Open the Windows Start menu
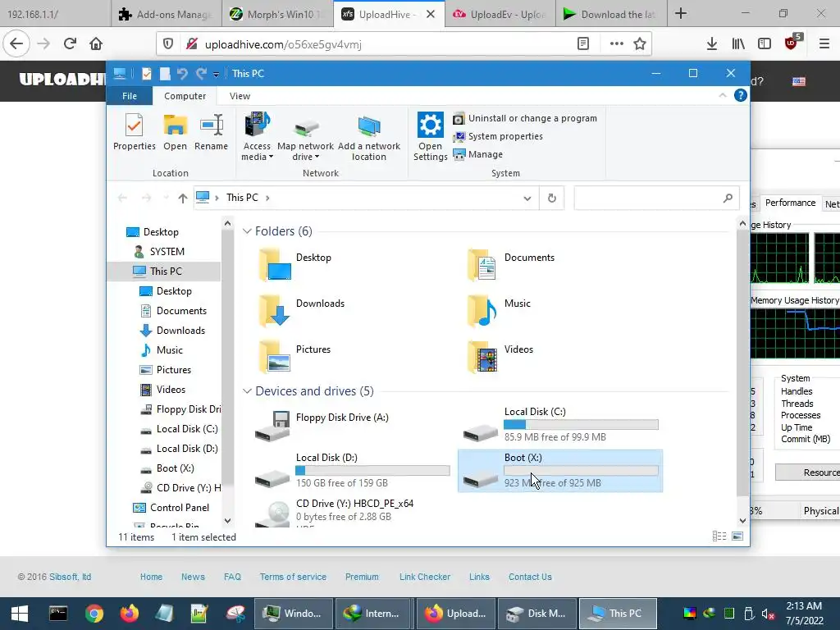The image size is (840, 630). 20,614
